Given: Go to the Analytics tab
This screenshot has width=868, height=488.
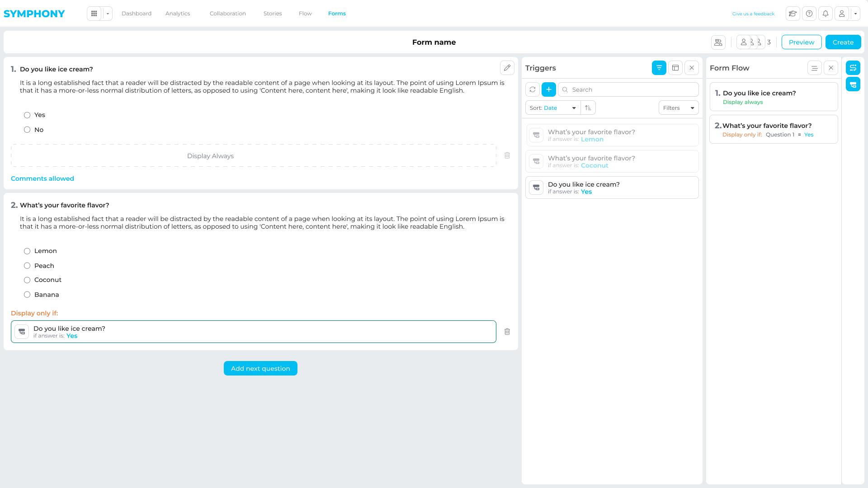Looking at the screenshot, I should click(178, 14).
